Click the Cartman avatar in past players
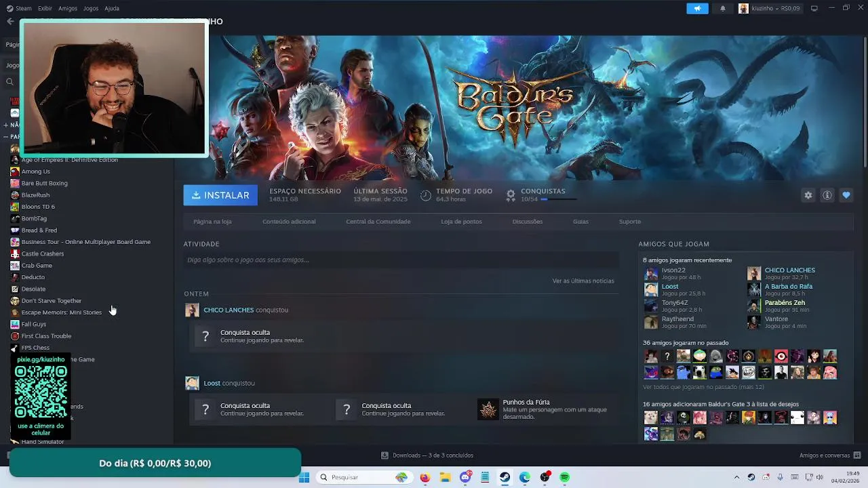Image resolution: width=868 pixels, height=488 pixels. pos(700,357)
